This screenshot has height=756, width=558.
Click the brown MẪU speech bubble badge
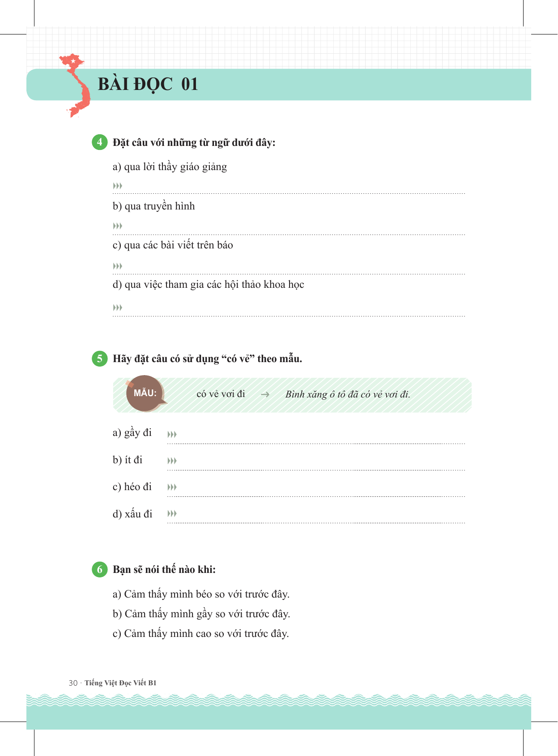(145, 393)
